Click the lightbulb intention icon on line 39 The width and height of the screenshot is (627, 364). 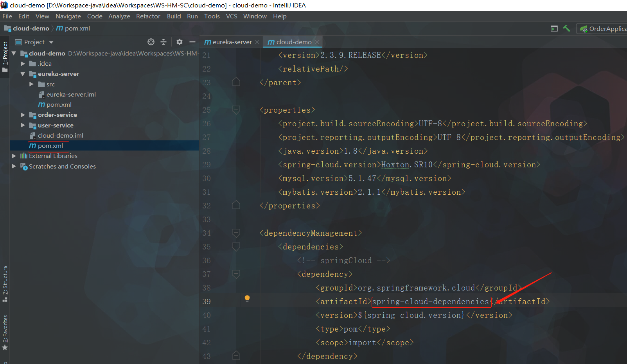pyautogui.click(x=247, y=299)
